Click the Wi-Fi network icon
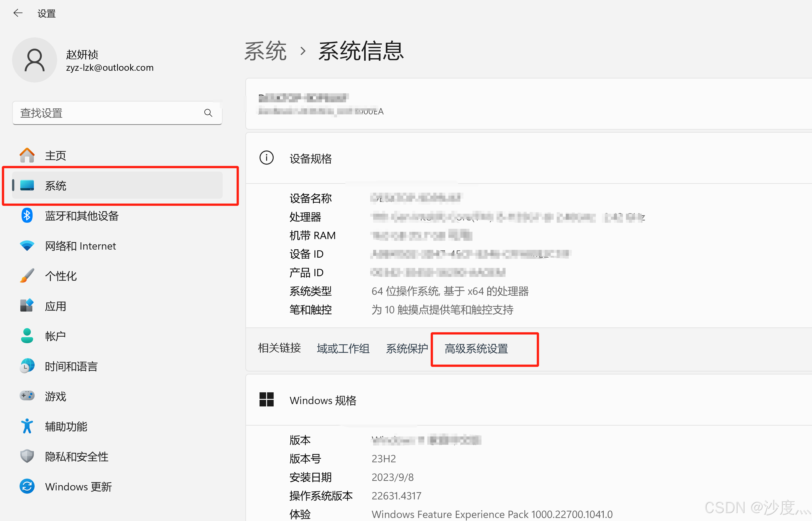 27,246
